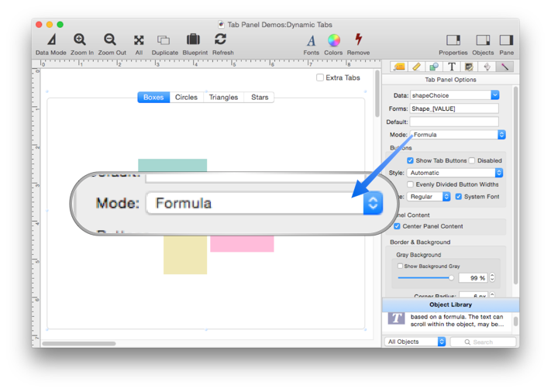Open the Blueprint tool
Screen dimensions: 551x392
[x=194, y=40]
